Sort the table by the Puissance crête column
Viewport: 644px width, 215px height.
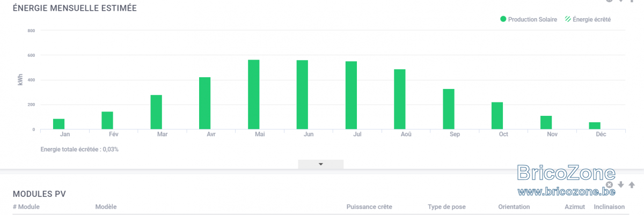pos(369,207)
